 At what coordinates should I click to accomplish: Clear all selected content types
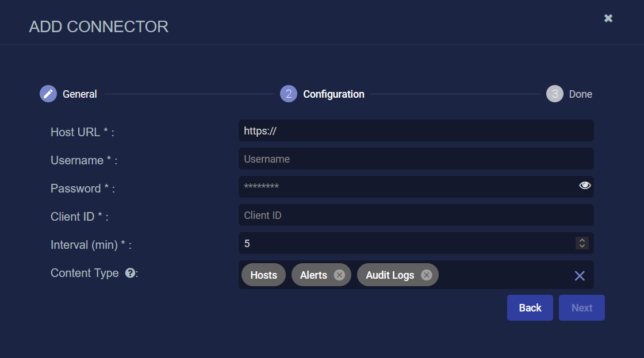(x=580, y=276)
